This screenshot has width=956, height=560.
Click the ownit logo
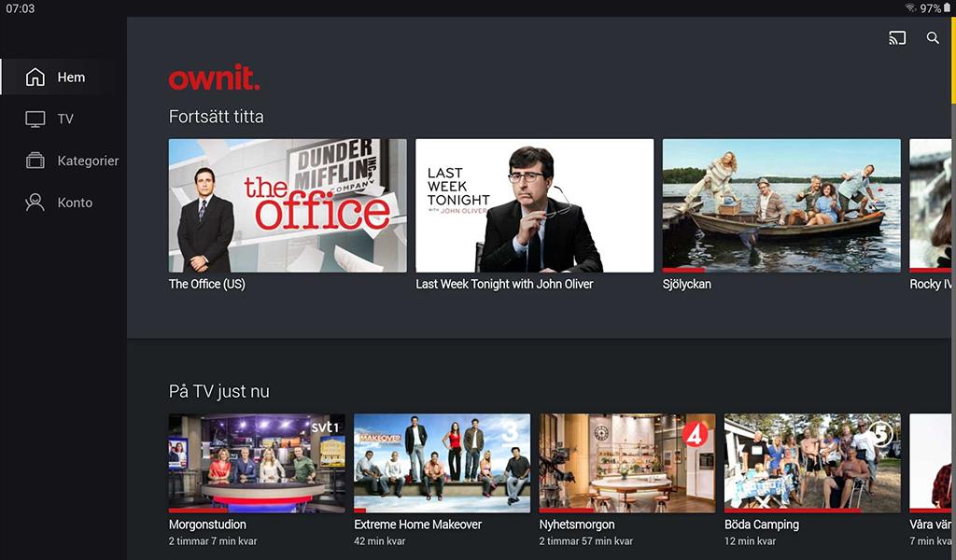[x=214, y=77]
